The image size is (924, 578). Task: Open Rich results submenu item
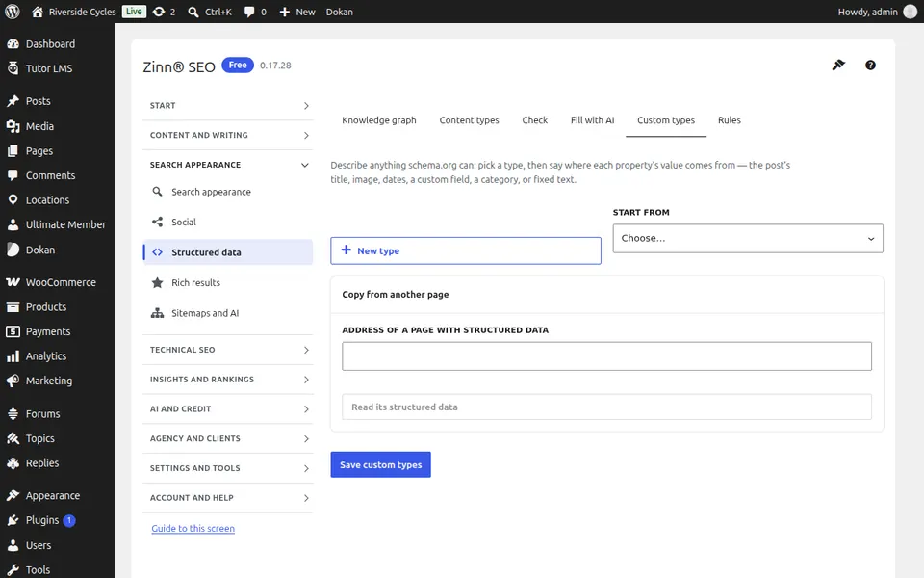point(228,282)
